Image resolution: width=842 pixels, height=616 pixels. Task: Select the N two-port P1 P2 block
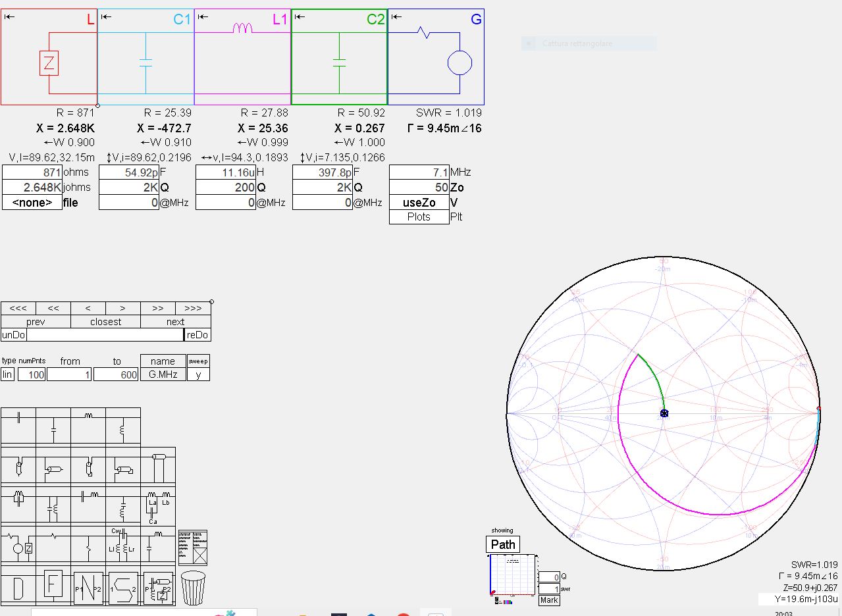tap(88, 586)
